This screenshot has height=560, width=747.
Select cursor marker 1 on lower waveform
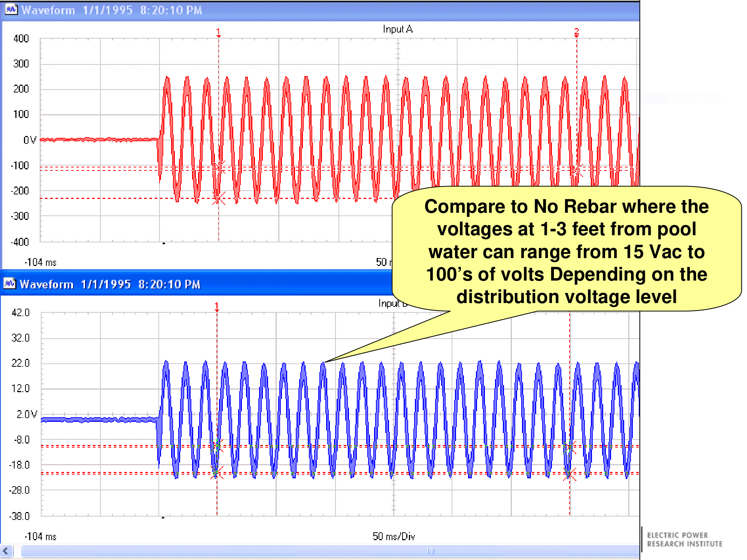[x=216, y=306]
